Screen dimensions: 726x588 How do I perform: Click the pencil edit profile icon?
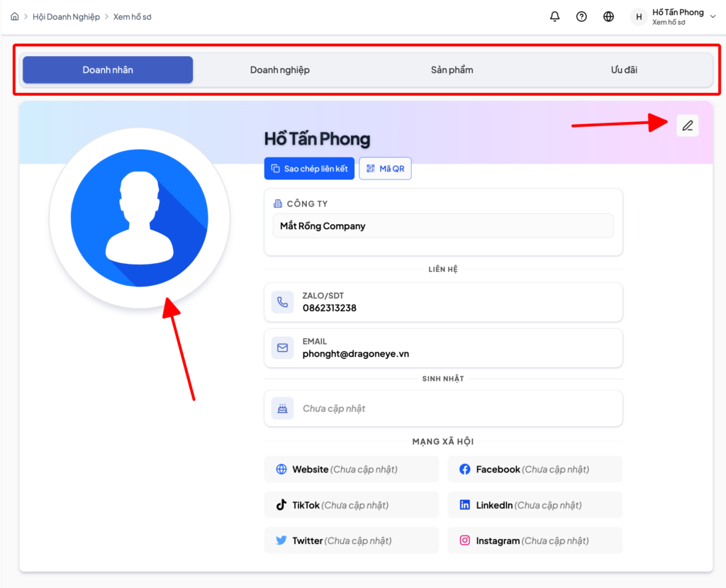[x=687, y=126]
